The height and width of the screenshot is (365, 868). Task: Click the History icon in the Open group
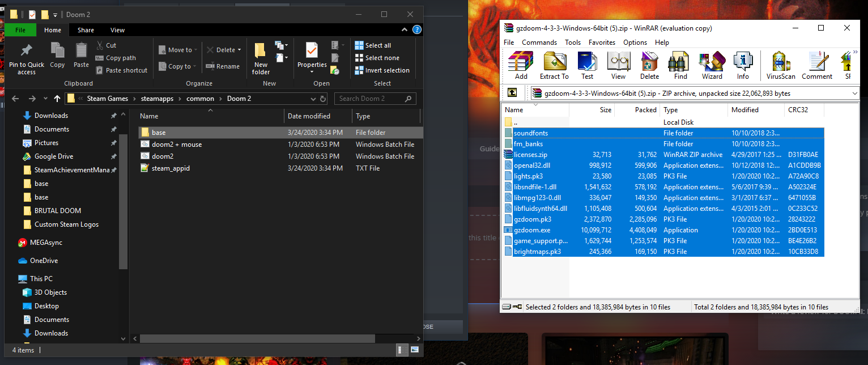335,70
